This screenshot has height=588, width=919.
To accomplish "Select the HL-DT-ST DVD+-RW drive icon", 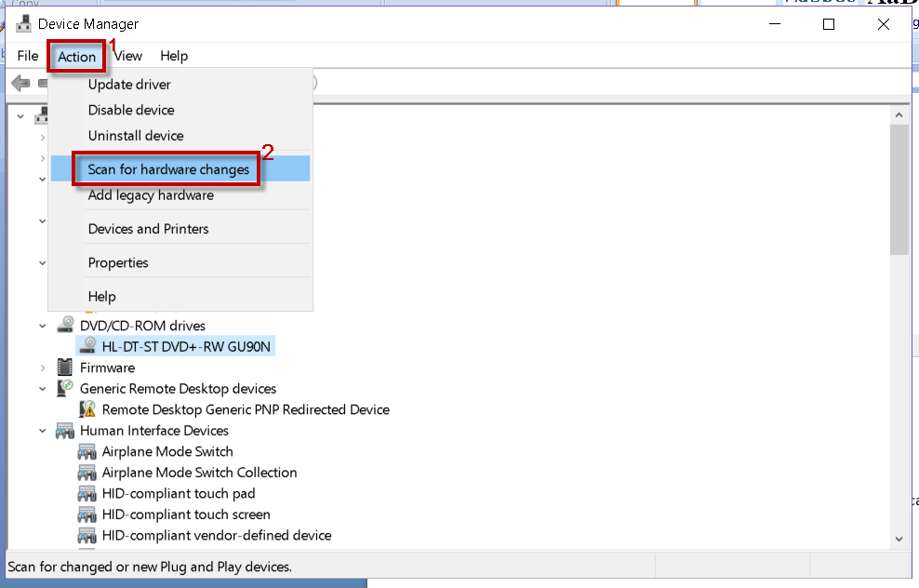I will coord(87,346).
